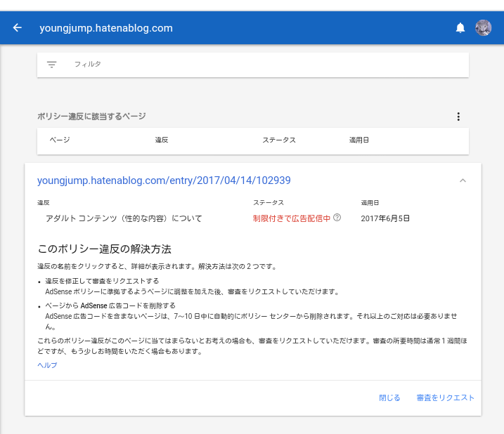Open notifications bell icon
This screenshot has height=434, width=504.
460,28
